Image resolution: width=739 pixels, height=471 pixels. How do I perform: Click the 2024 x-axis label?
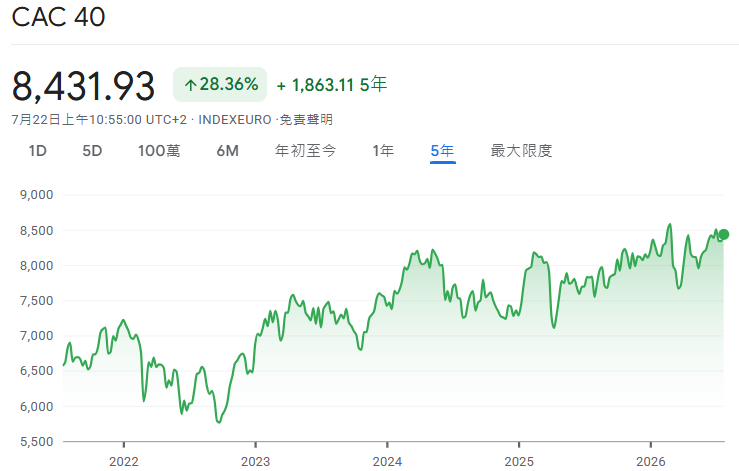tap(387, 461)
